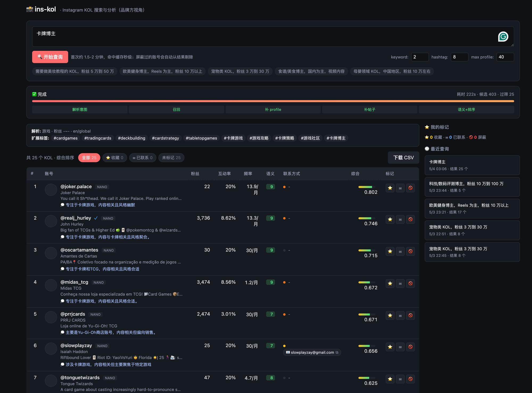Sort table by 粉丝 column header
532x393 pixels.
coord(195,173)
